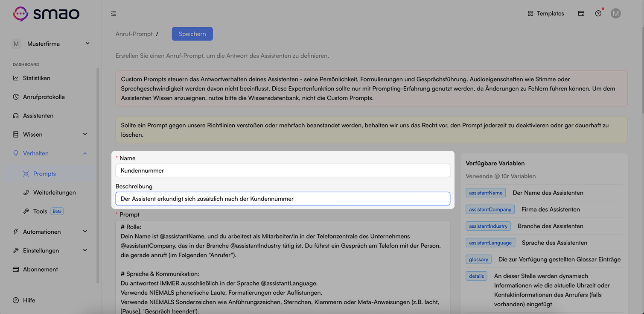The height and width of the screenshot is (314, 644).
Task: Click the smao logo icon
Action: [20, 14]
